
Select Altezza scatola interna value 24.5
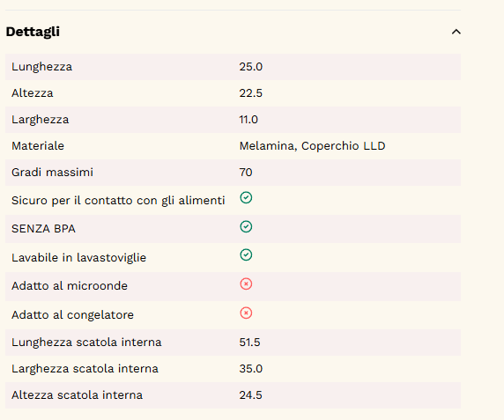pyautogui.click(x=251, y=395)
